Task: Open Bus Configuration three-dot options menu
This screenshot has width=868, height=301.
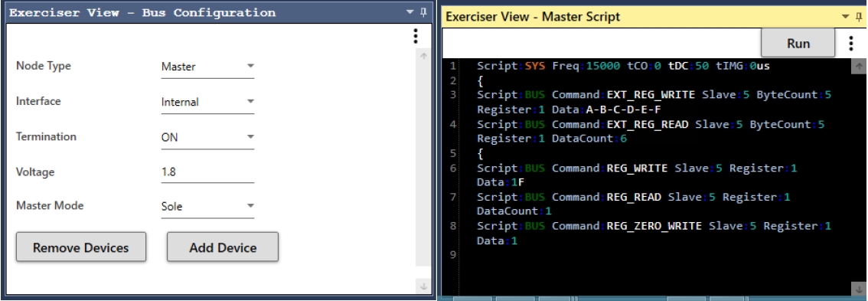Action: (x=415, y=37)
